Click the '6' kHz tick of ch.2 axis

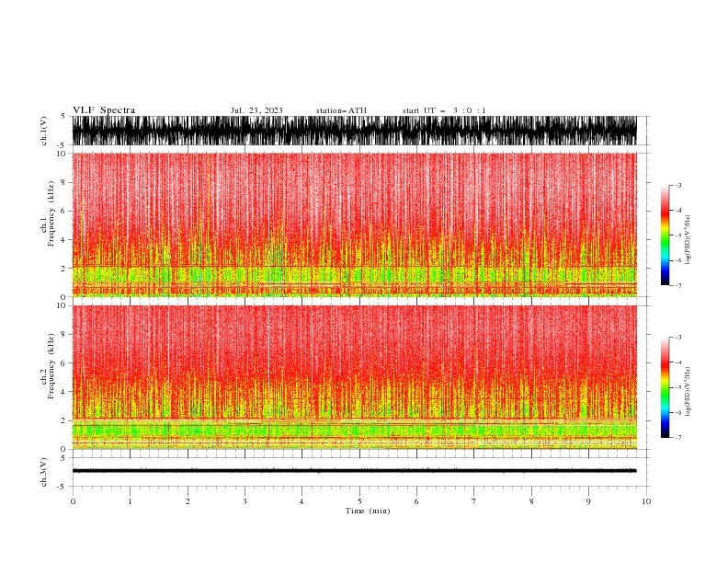point(64,363)
